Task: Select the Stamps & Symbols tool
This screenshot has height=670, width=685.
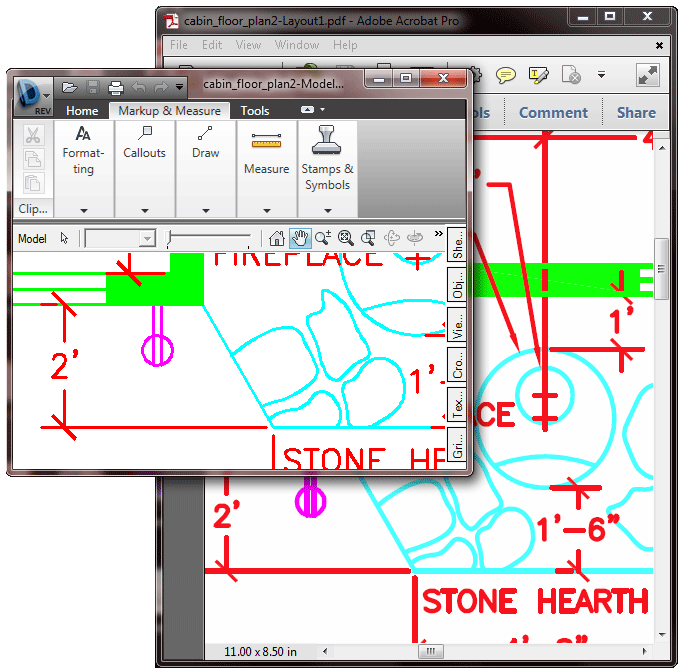Action: tap(327, 140)
